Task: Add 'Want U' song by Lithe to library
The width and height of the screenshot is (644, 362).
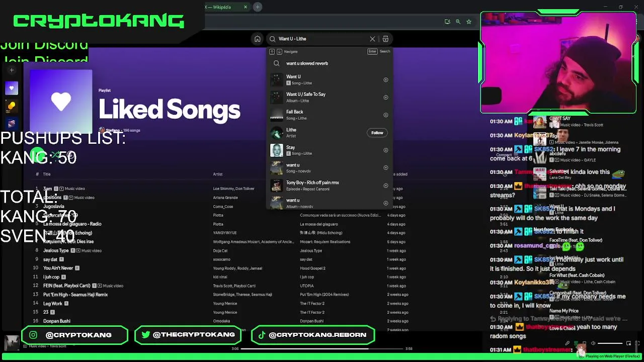Action: coord(386,80)
